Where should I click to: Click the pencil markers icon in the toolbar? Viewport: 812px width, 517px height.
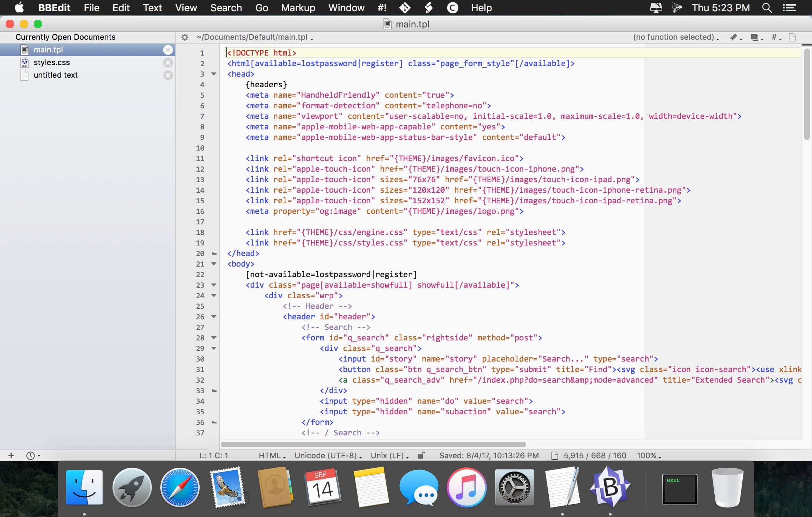point(734,37)
